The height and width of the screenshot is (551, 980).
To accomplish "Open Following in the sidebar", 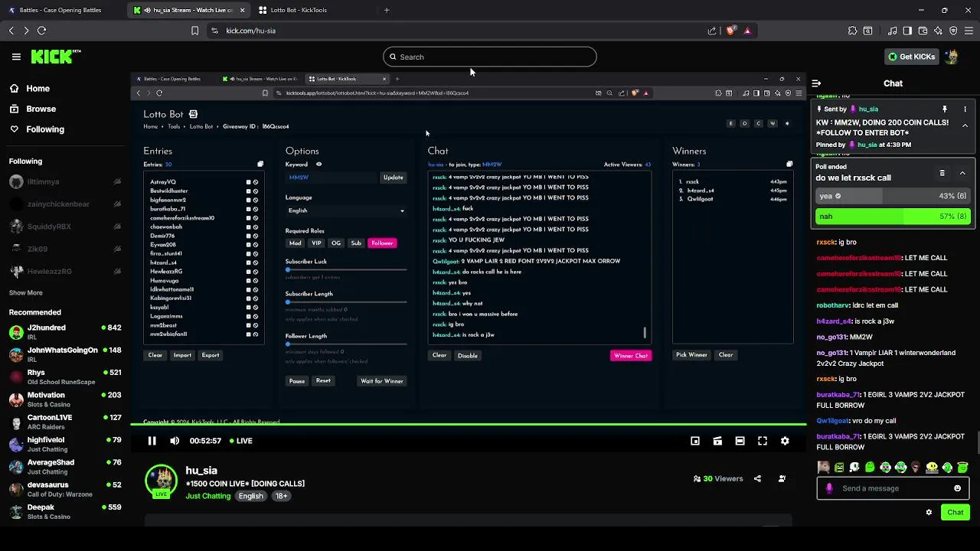I will point(45,129).
